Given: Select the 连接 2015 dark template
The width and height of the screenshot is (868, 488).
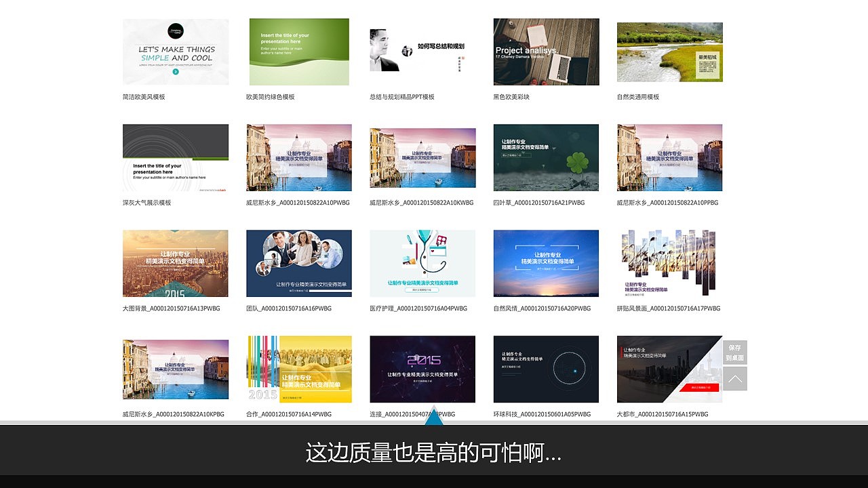Looking at the screenshot, I should 422,369.
